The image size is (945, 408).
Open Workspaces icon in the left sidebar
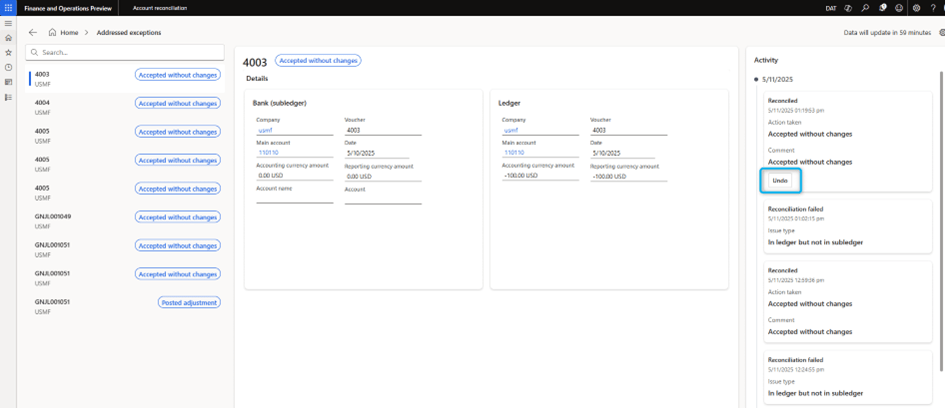click(9, 82)
